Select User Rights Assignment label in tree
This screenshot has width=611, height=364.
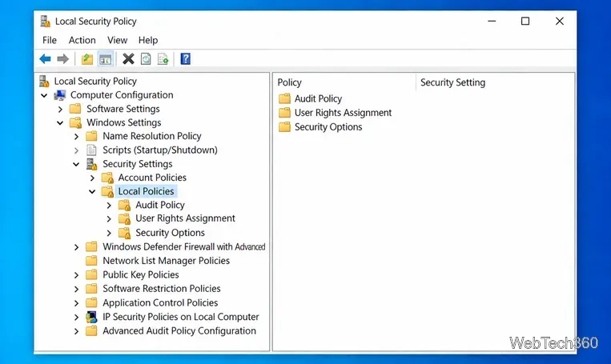(186, 218)
